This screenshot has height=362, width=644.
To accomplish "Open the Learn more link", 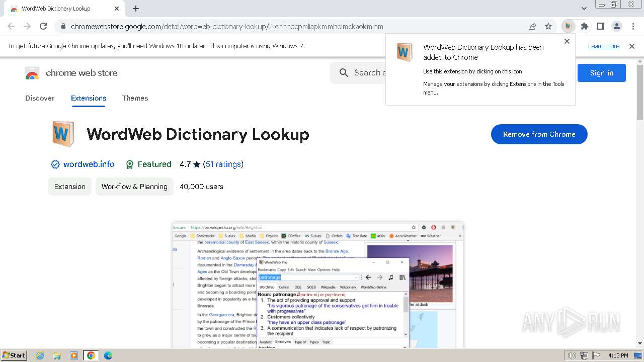I will 604,46.
